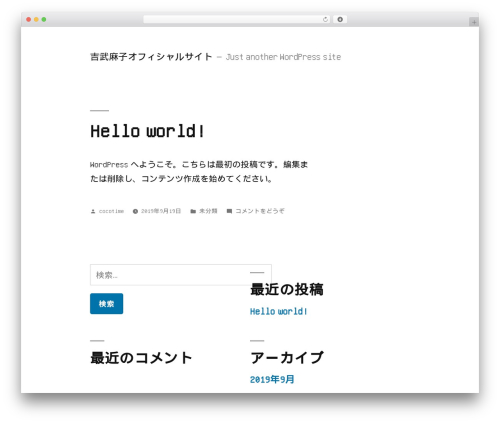Viewport: 500px width, 423px height.
Task: Click the red close window dot
Action: click(x=29, y=19)
